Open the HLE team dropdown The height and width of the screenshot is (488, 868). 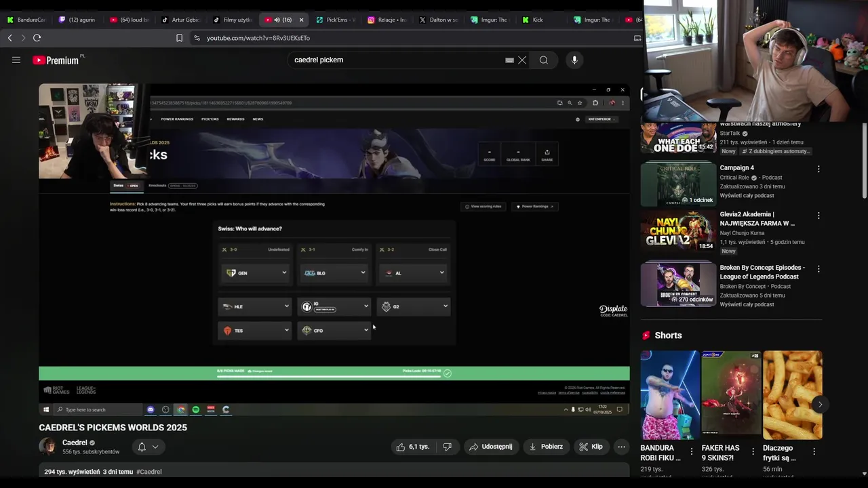254,306
